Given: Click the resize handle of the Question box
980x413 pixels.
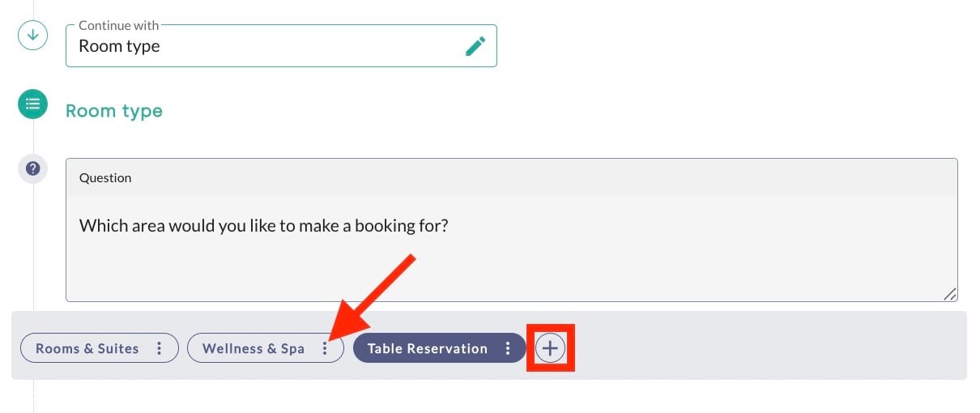Looking at the screenshot, I should click(x=950, y=295).
